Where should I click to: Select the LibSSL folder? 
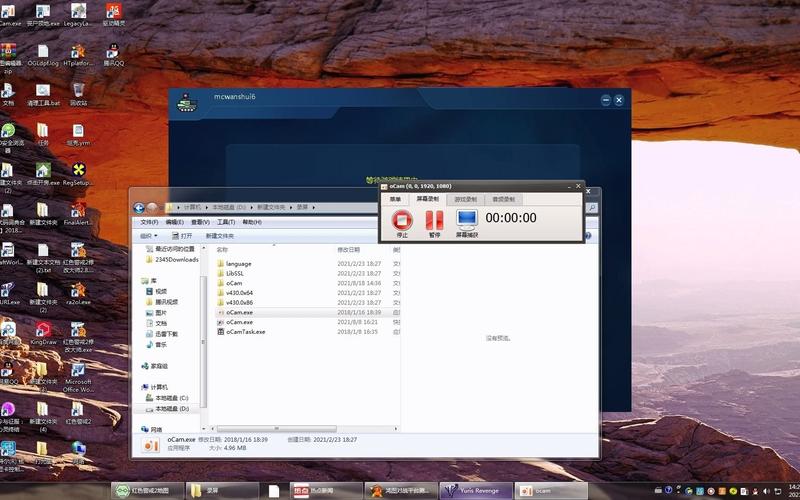pyautogui.click(x=235, y=273)
